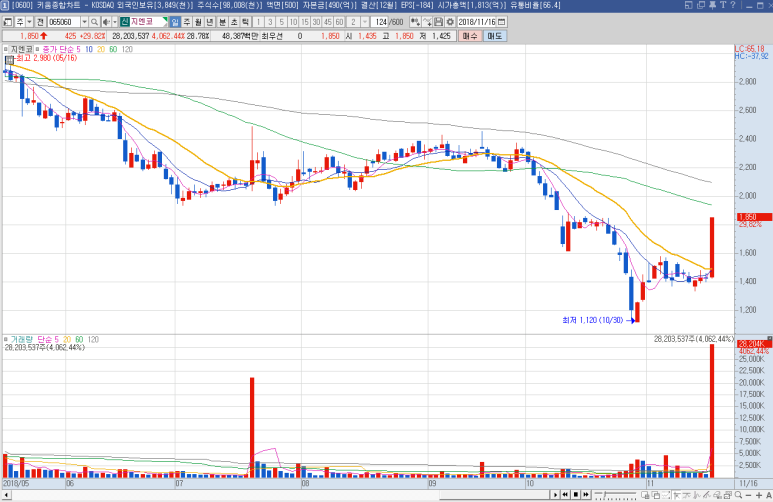Click the 매도 (sell) button
Image resolution: width=773 pixels, height=502 pixels.
point(495,36)
